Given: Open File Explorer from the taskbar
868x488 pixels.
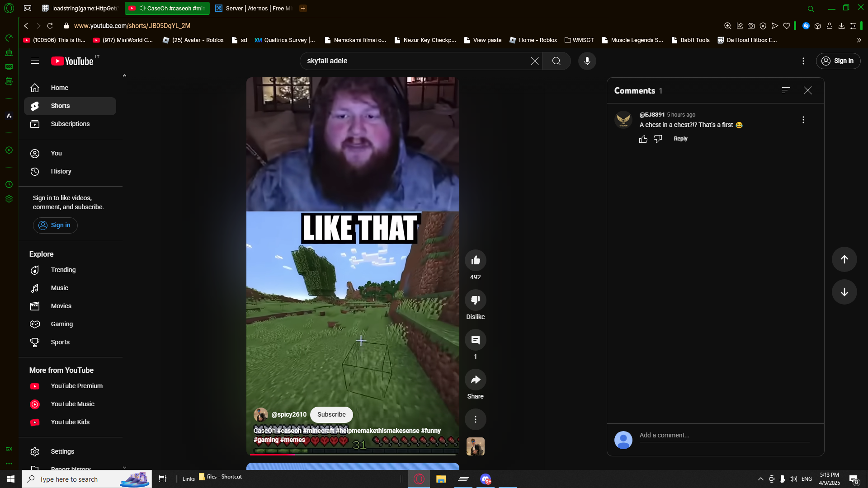Looking at the screenshot, I should pos(441,479).
